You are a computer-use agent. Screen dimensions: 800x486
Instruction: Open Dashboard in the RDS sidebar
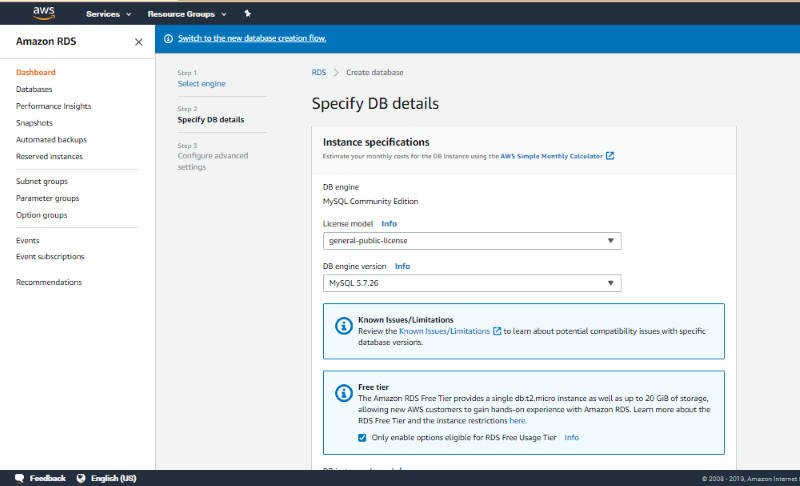point(36,72)
